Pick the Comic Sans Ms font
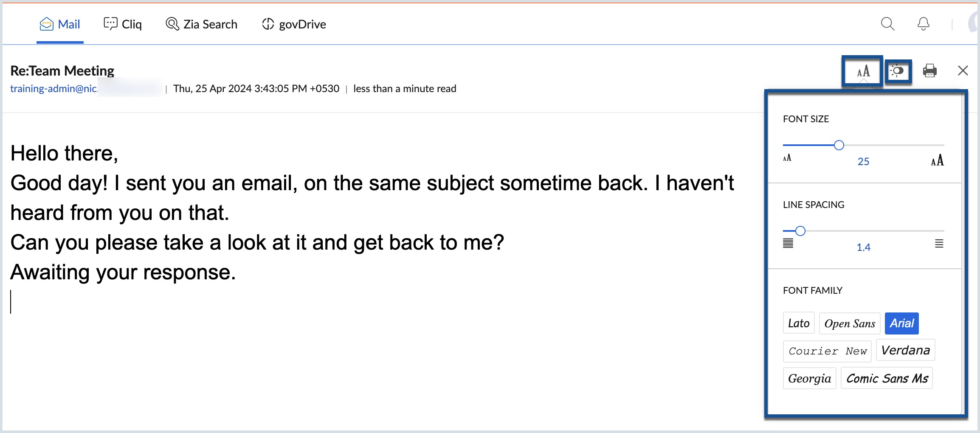The image size is (980, 433). click(x=887, y=378)
